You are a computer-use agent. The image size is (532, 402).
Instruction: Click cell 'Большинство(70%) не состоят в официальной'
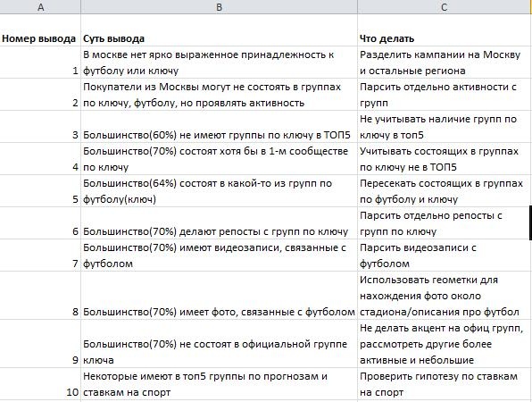pos(220,344)
